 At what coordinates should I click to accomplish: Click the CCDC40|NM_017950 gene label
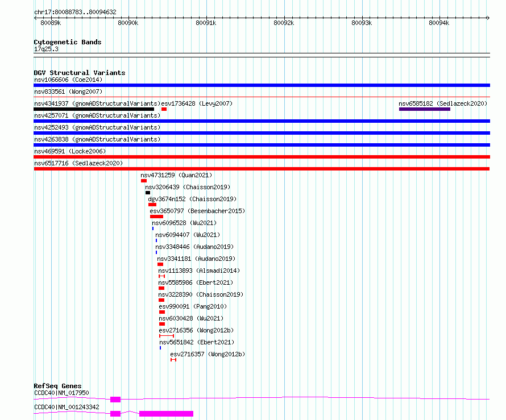tap(61, 393)
